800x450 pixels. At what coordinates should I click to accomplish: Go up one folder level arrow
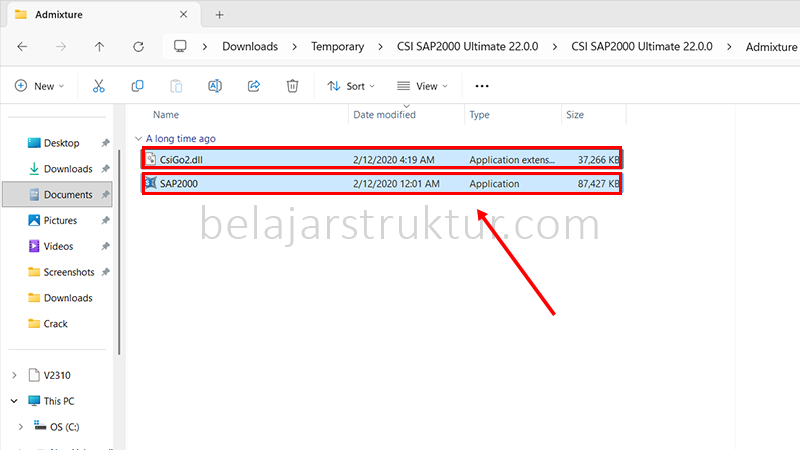click(x=99, y=47)
